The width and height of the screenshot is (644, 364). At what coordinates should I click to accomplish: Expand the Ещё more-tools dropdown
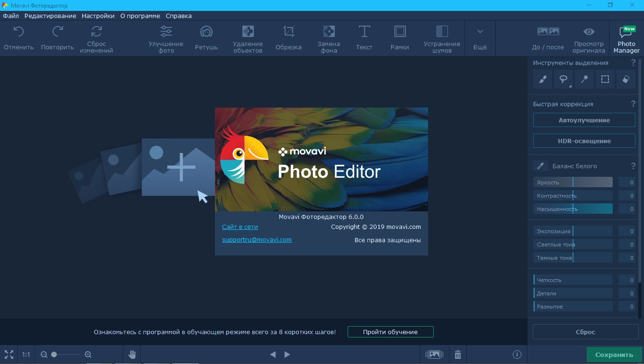480,38
